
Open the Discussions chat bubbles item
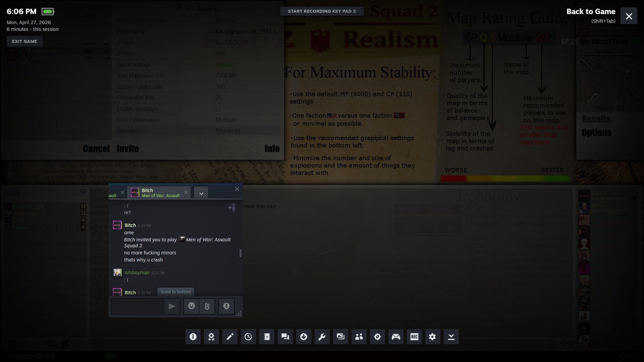coord(285,337)
